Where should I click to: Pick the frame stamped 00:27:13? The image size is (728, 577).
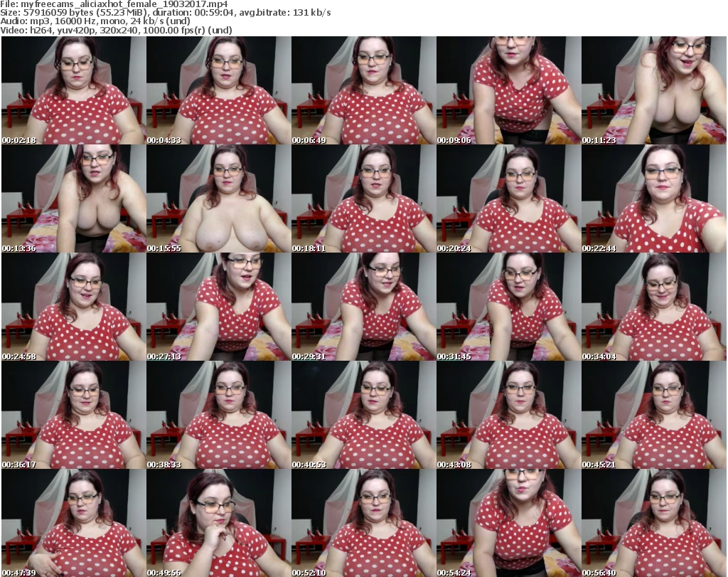(219, 307)
